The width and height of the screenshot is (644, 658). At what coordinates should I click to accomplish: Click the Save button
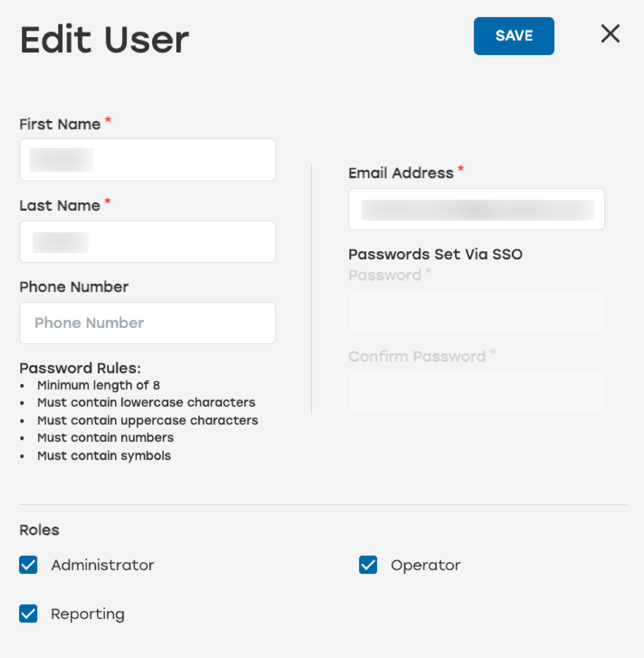tap(514, 36)
